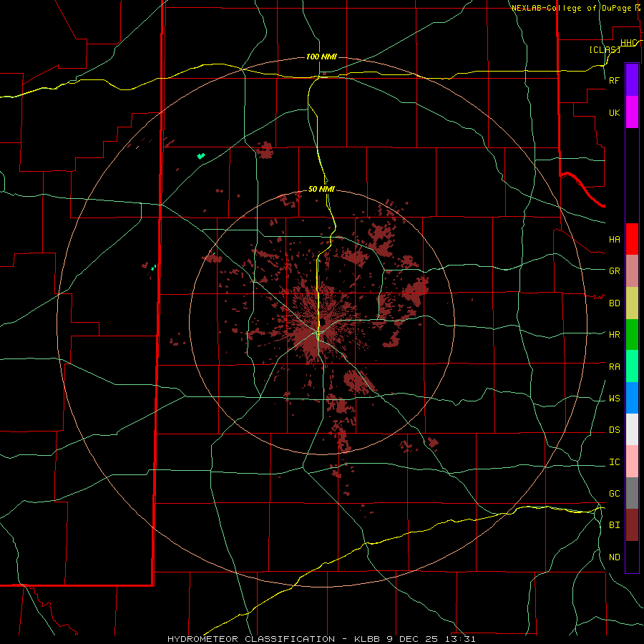Click the RF purple legend swatch
Viewport: 644px width, 644px height.
[632, 80]
